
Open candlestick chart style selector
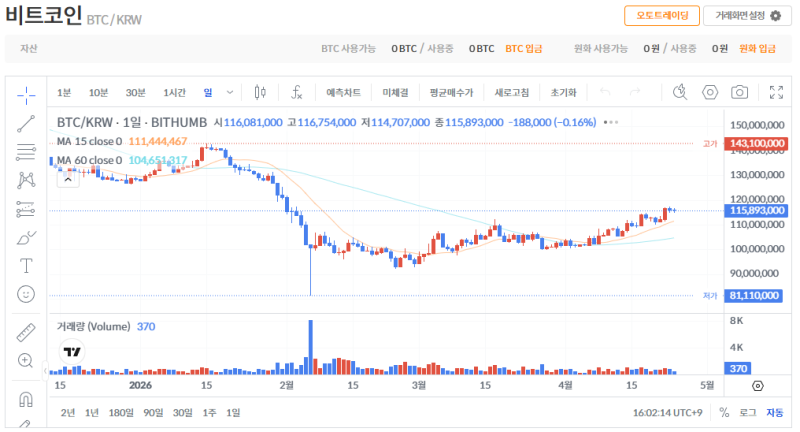click(x=260, y=92)
